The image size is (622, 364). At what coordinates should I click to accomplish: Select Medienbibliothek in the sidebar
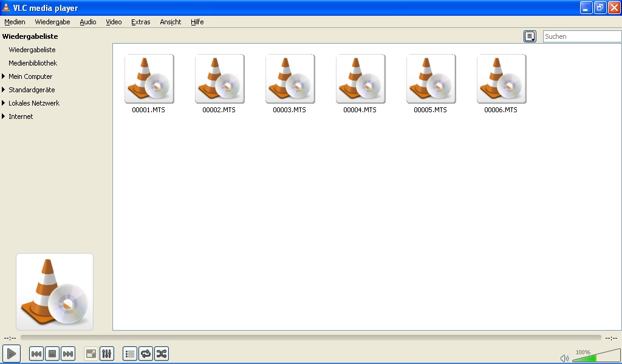33,63
